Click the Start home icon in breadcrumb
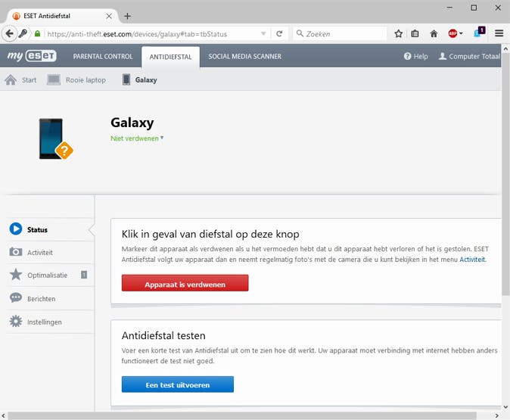This screenshot has height=420, width=510. pos(11,79)
